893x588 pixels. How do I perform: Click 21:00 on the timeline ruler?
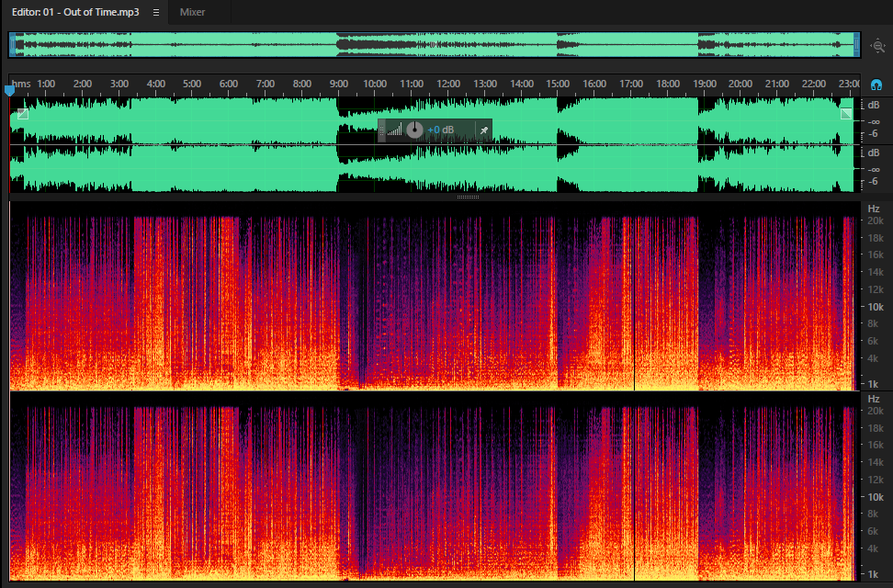coord(777,84)
